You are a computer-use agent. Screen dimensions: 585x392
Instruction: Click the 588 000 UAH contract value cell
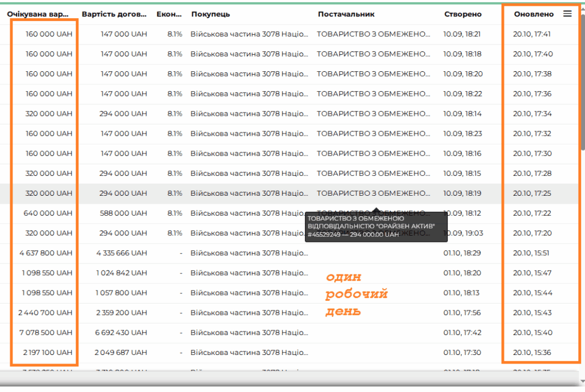point(123,213)
